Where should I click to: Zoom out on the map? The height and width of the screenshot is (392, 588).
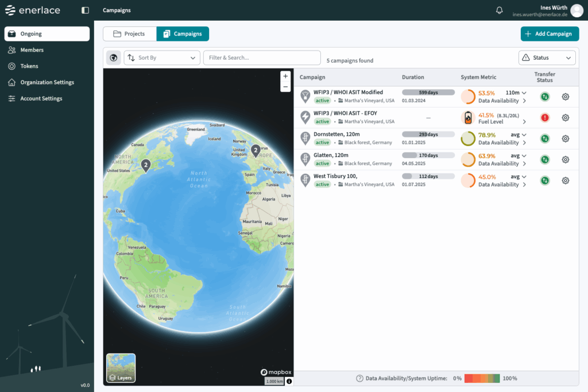tap(285, 87)
